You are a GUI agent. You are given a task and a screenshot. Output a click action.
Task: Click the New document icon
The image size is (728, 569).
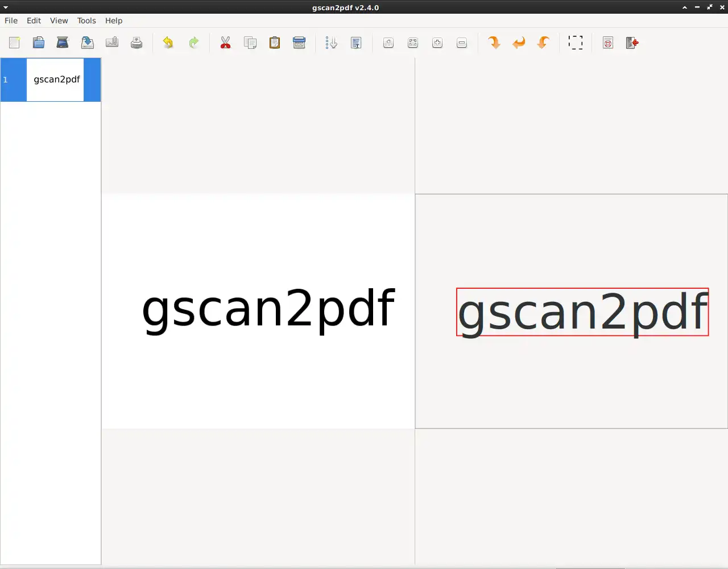(x=14, y=43)
